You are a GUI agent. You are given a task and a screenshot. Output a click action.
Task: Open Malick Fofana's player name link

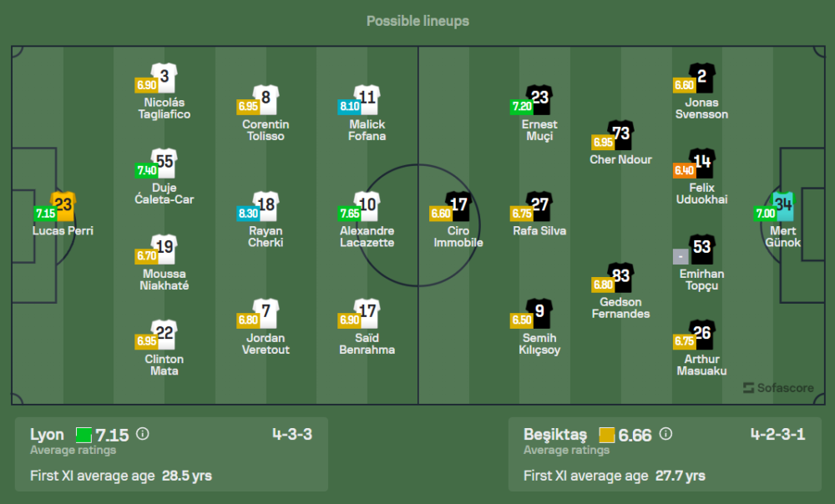coord(367,130)
